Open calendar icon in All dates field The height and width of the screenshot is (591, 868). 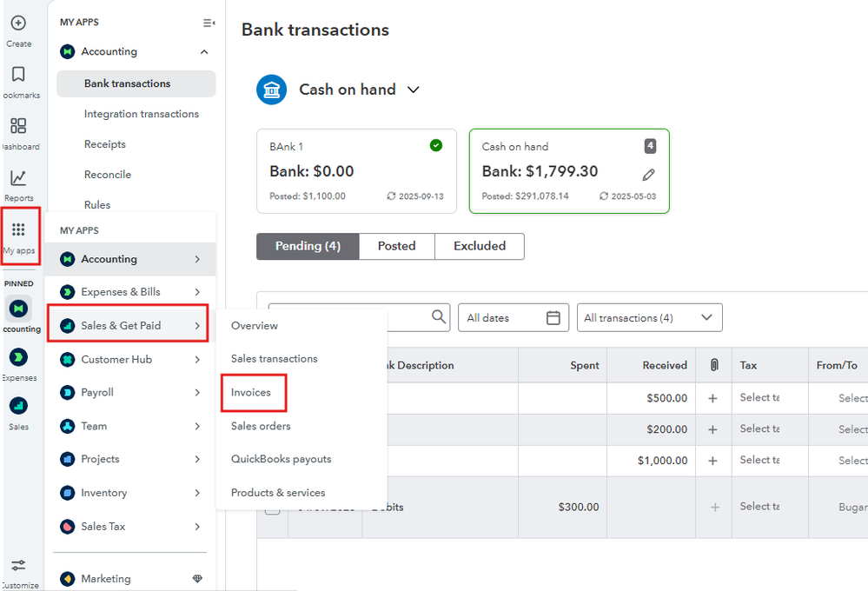[553, 318]
